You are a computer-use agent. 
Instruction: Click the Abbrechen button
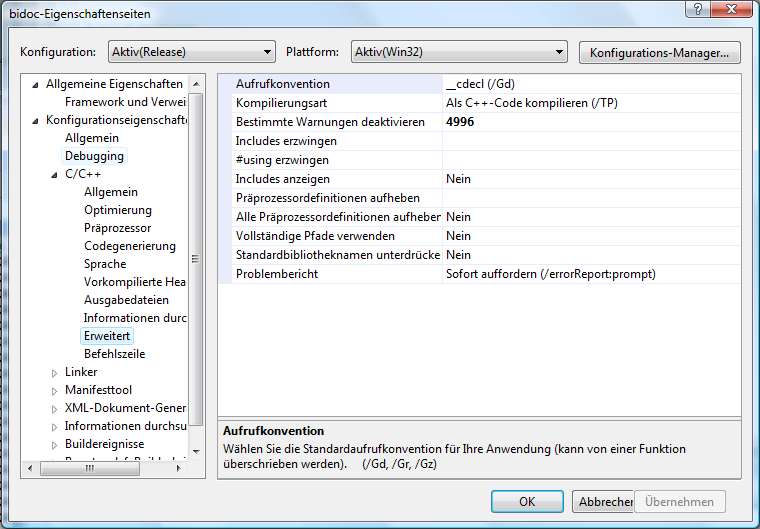click(606, 502)
